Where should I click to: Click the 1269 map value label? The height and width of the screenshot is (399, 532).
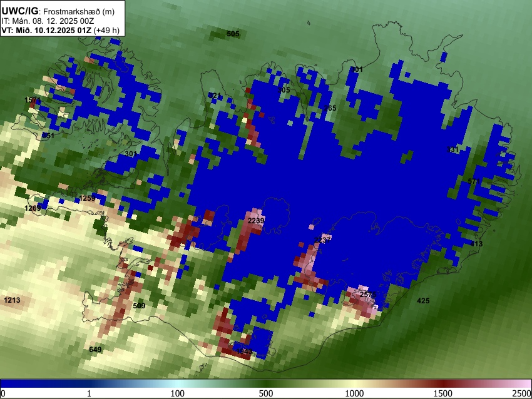point(33,208)
